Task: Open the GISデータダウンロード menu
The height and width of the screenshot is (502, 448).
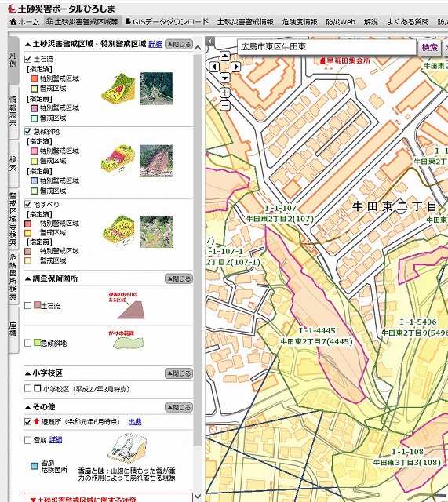Action: 167,22
